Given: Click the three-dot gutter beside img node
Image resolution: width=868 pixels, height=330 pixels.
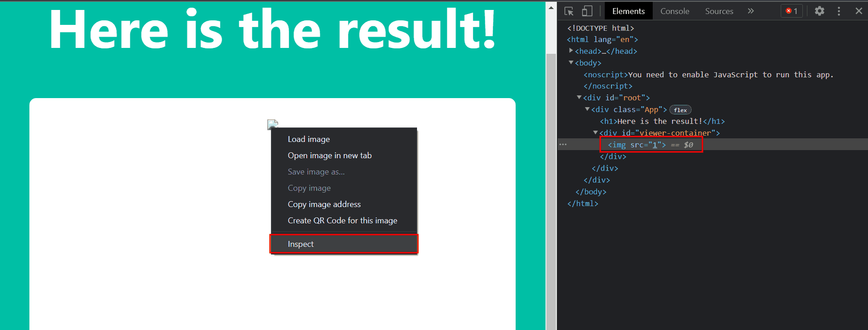Looking at the screenshot, I should [x=563, y=145].
